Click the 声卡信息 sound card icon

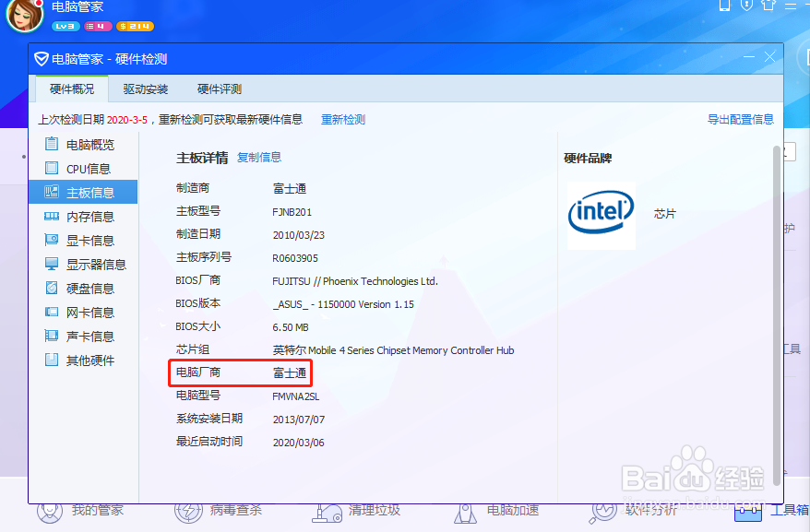52,336
